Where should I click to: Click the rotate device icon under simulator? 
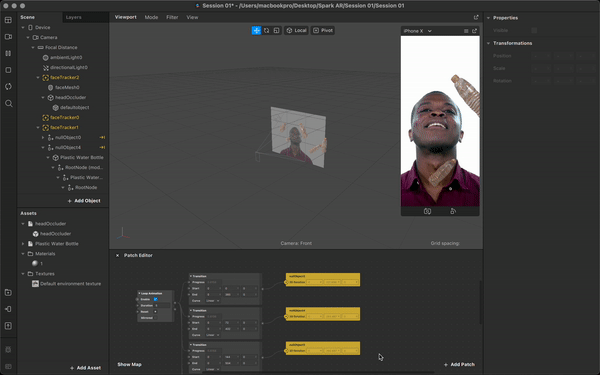point(427,211)
